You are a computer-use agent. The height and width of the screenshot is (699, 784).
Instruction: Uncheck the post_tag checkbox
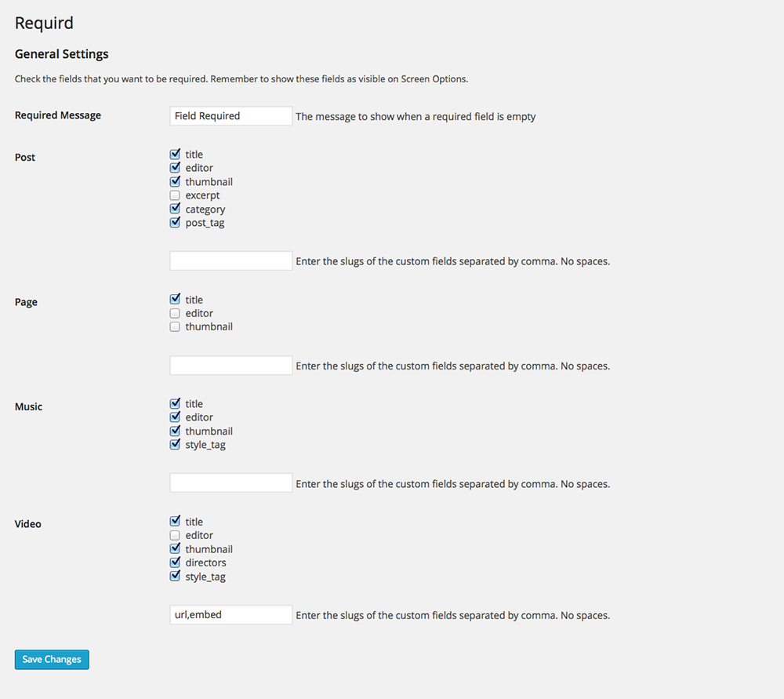point(175,223)
